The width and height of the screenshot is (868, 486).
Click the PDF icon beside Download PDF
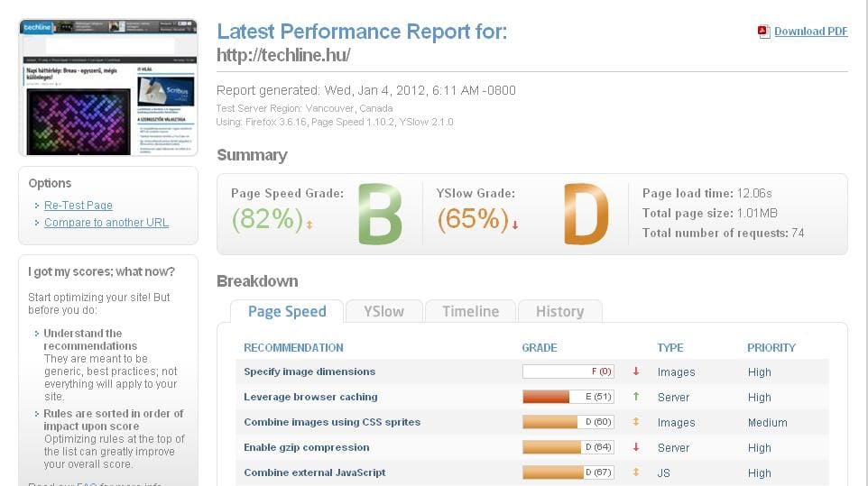764,32
